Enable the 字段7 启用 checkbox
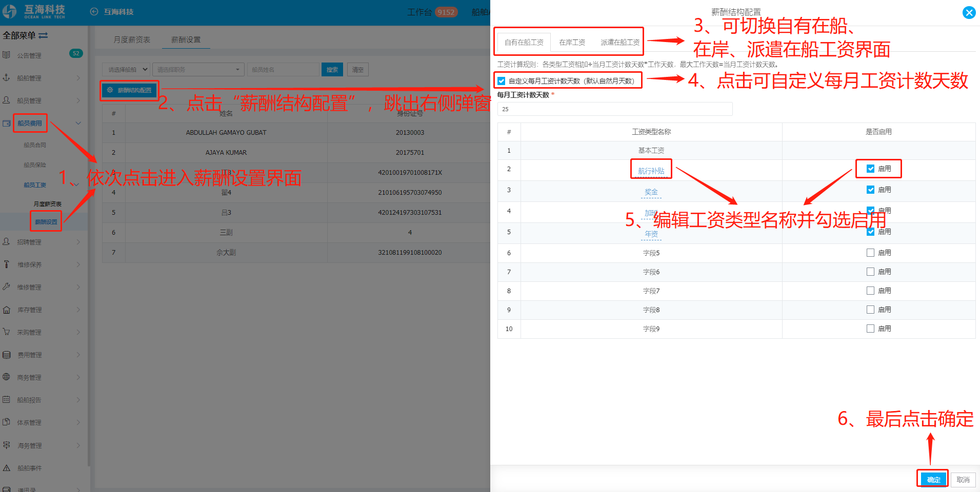Screen dimensions: 980x492 tap(870, 291)
